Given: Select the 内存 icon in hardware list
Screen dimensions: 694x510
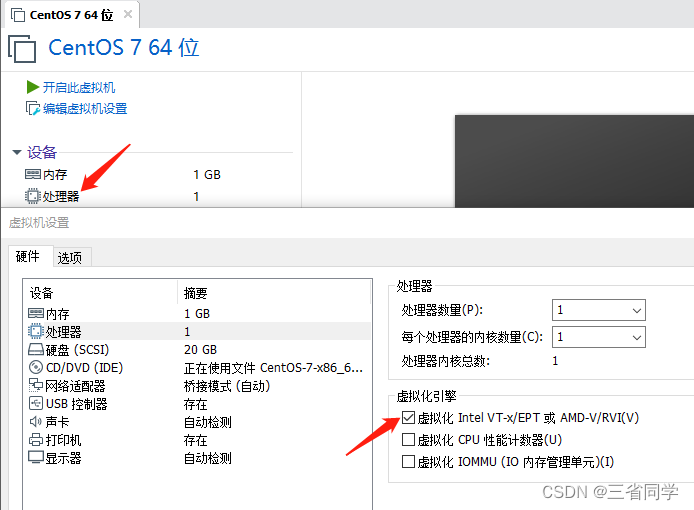Looking at the screenshot, I should [36, 313].
